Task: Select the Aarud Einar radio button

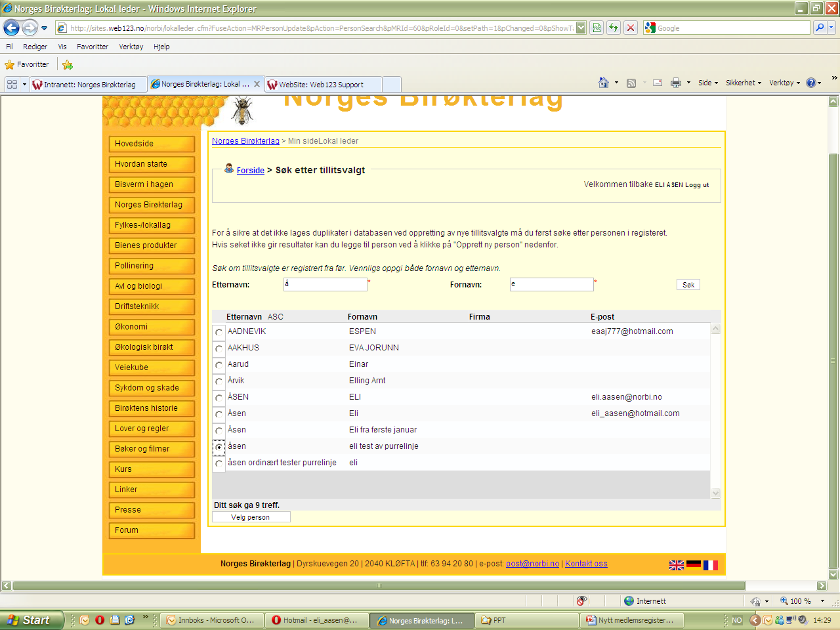Action: tap(219, 365)
